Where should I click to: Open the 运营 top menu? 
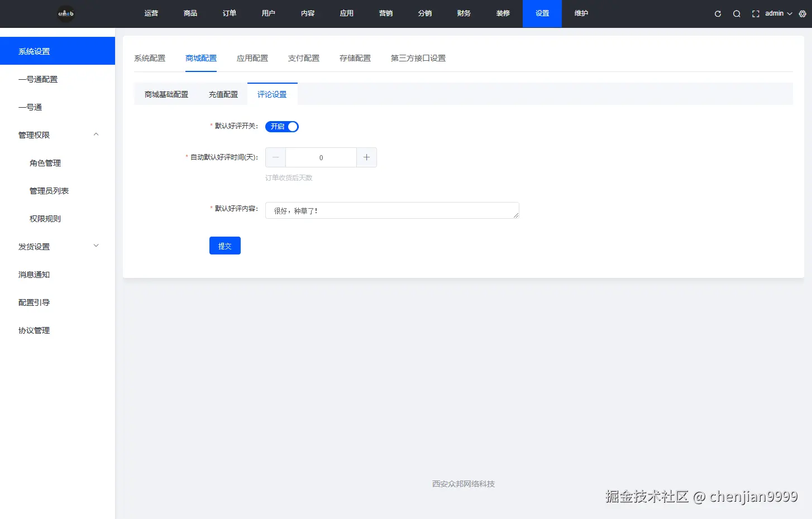coord(151,13)
